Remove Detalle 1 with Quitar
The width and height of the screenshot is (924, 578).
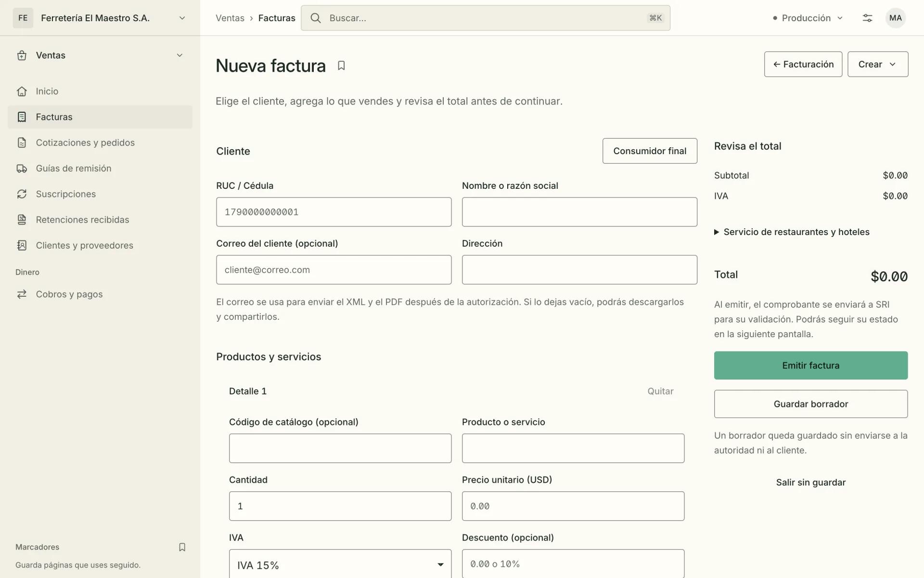click(x=660, y=391)
